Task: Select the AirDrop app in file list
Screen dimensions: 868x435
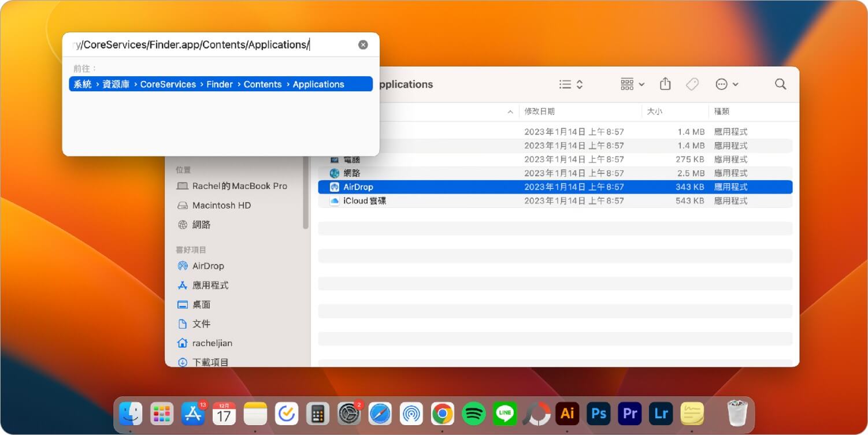Action: [x=555, y=187]
